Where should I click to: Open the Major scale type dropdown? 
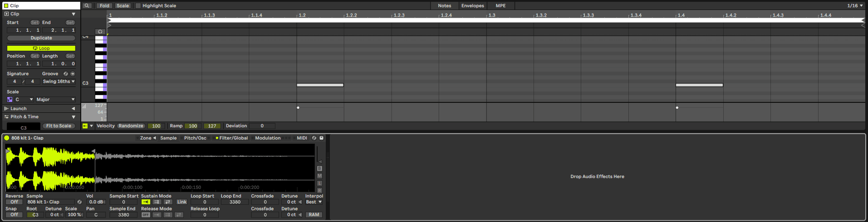pyautogui.click(x=55, y=100)
